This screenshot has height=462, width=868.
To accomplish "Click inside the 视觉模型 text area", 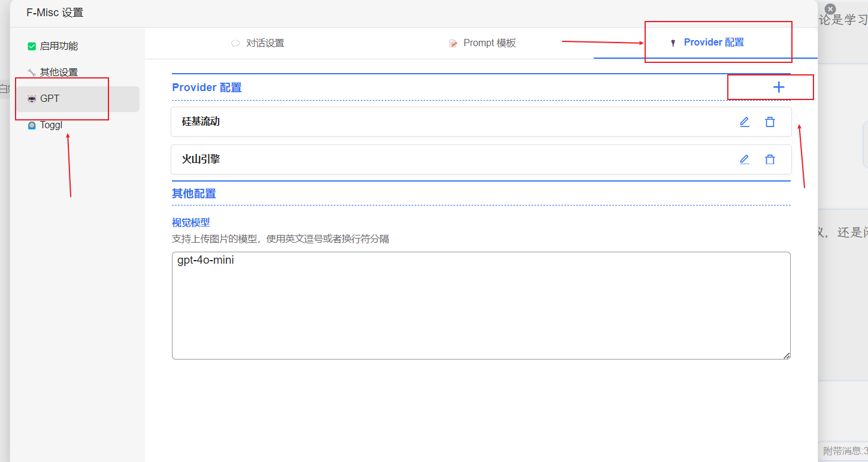I will [x=481, y=306].
